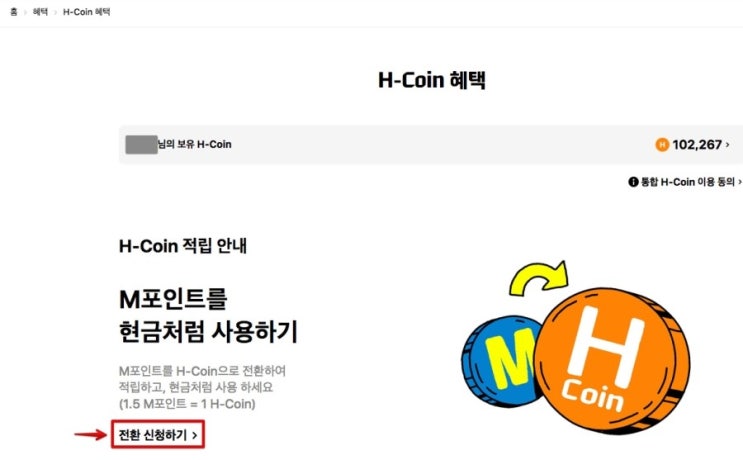Click the 102,267 H-Coin balance
743x460 pixels.
[697, 144]
